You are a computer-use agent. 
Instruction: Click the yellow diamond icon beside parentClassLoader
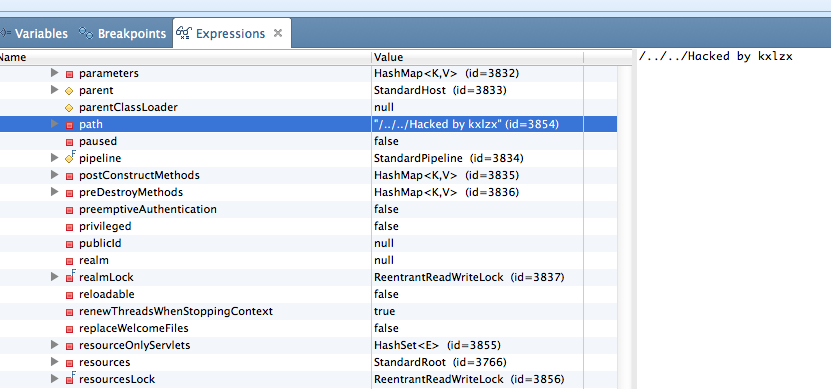coord(69,108)
